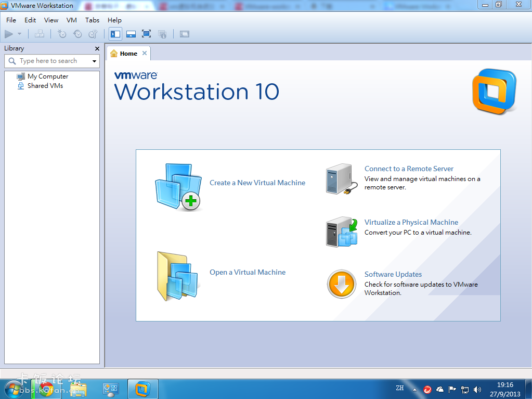The height and width of the screenshot is (399, 532).
Task: Enter full screen mode via toolbar icon
Action: click(x=146, y=33)
